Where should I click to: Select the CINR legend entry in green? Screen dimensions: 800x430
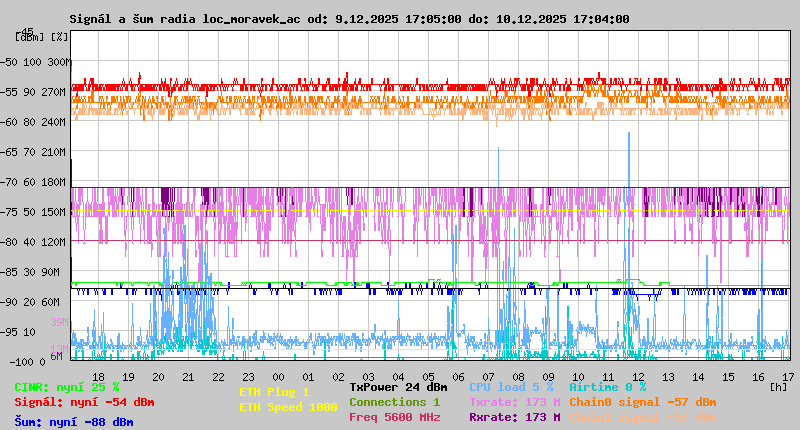pos(67,387)
